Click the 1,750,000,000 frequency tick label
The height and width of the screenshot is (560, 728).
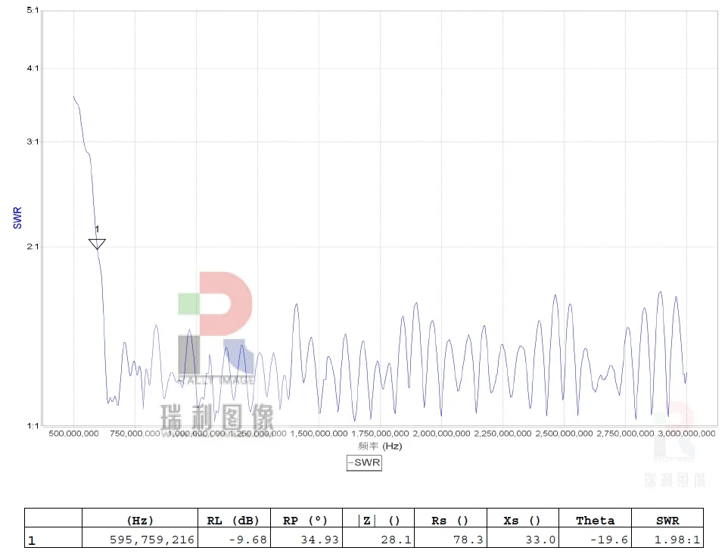[380, 434]
